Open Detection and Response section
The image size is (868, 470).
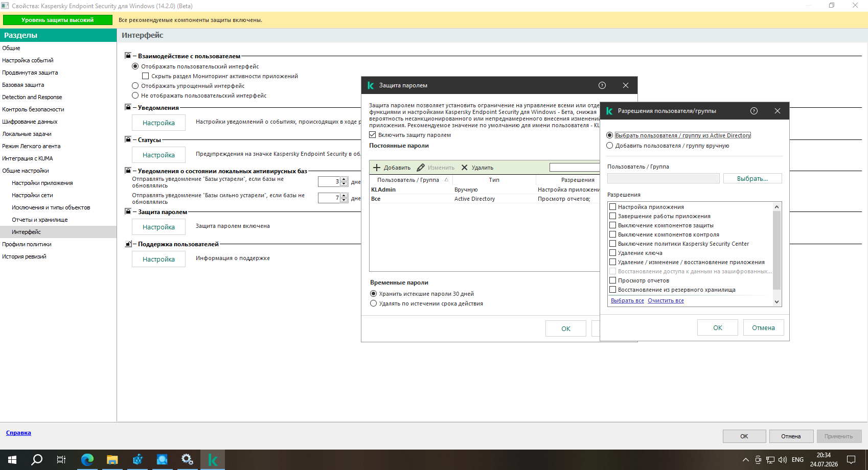pos(32,97)
